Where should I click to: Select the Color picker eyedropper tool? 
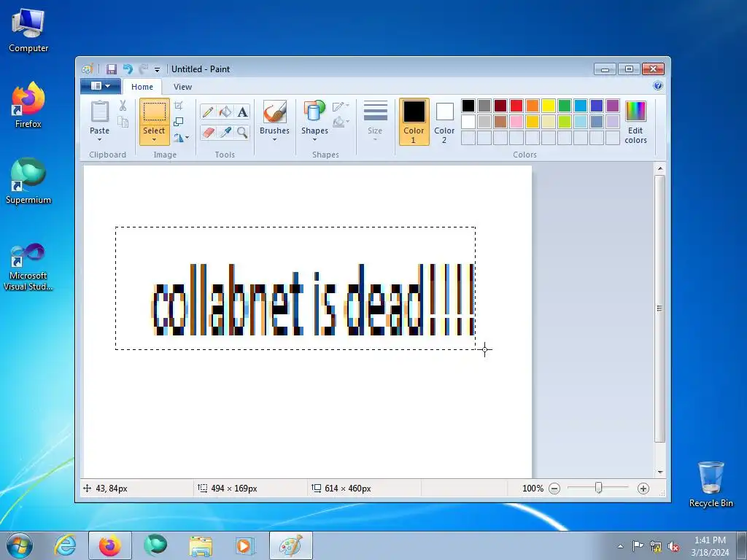pos(225,132)
